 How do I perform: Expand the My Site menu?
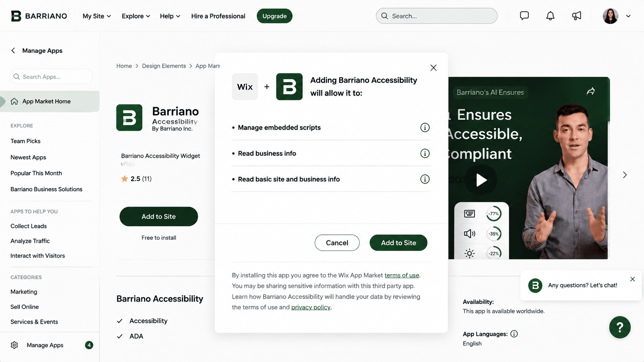pos(97,16)
